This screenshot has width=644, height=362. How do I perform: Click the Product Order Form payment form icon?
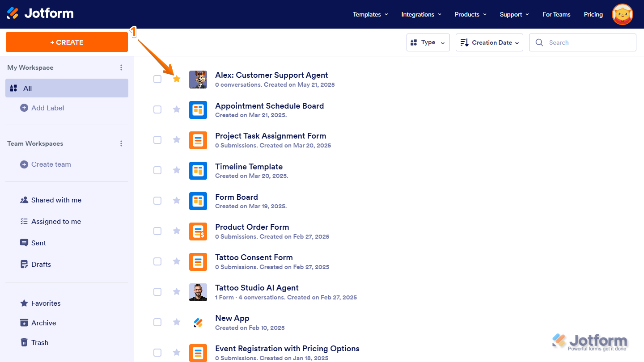pos(198,231)
